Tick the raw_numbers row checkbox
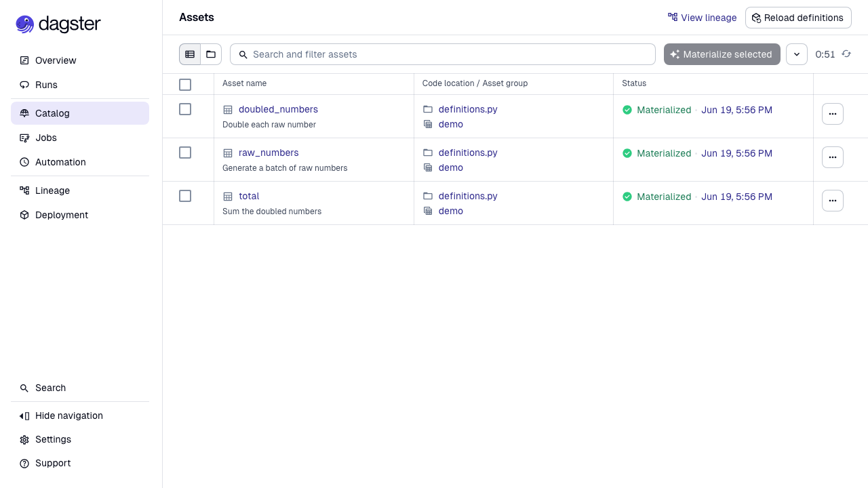 (x=185, y=152)
